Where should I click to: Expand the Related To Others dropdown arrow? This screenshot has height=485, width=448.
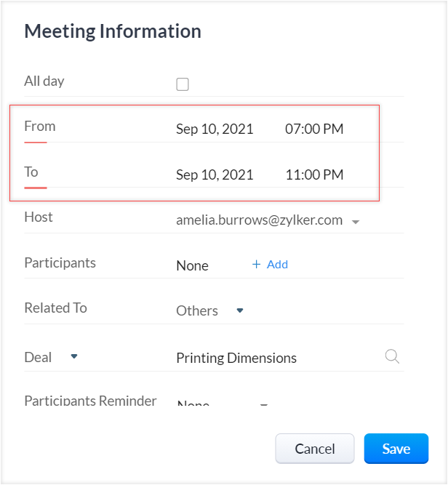click(240, 310)
